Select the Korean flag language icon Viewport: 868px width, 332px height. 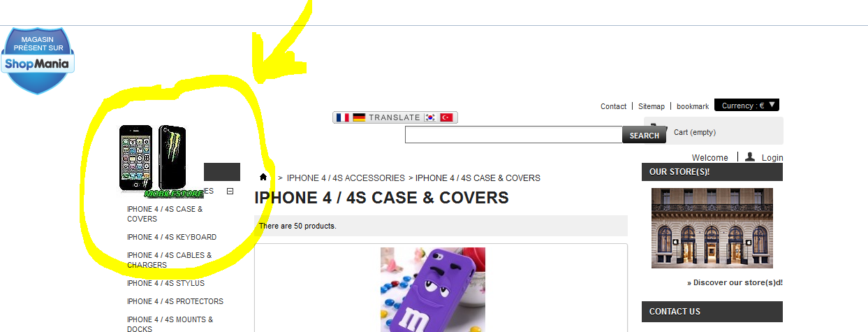430,117
